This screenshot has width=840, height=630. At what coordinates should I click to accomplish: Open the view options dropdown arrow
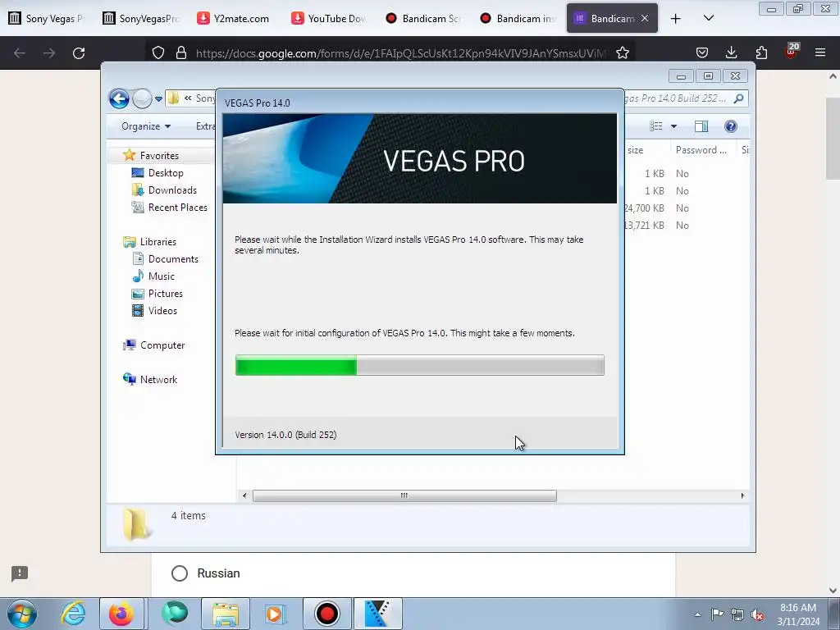point(674,126)
